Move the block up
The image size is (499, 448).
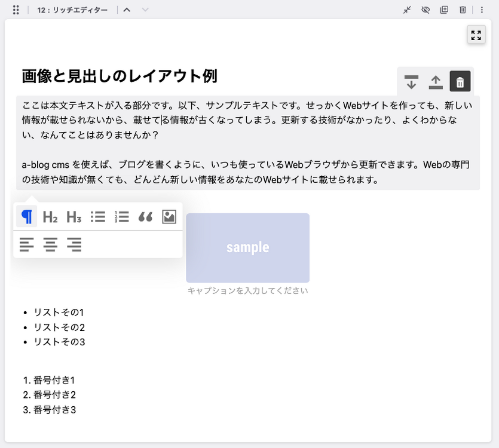[436, 81]
